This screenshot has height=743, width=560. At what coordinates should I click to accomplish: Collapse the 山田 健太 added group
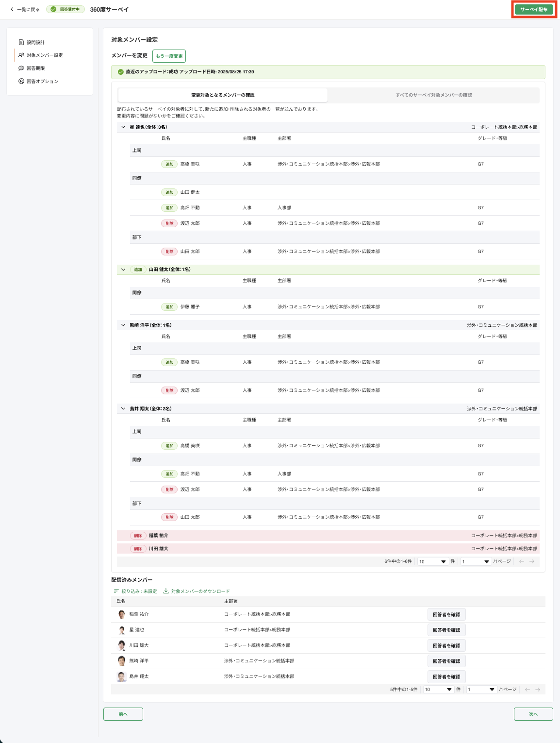[x=123, y=270]
